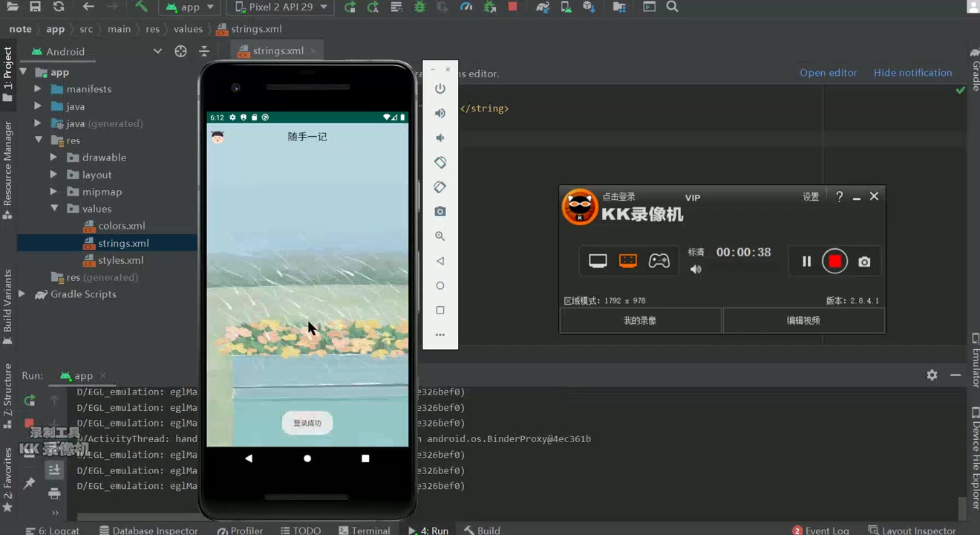The height and width of the screenshot is (535, 980).
Task: Select game mode controller icon in KK recorder
Action: click(659, 261)
